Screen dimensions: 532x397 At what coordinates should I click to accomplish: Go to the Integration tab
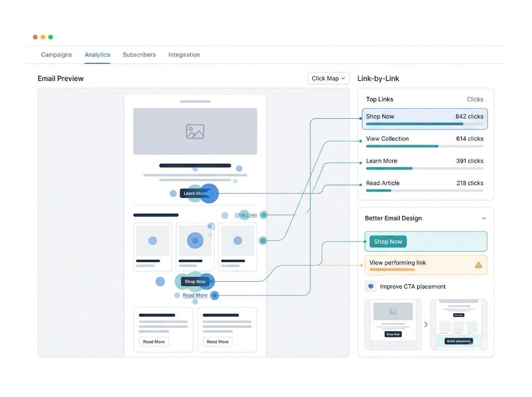pos(184,54)
